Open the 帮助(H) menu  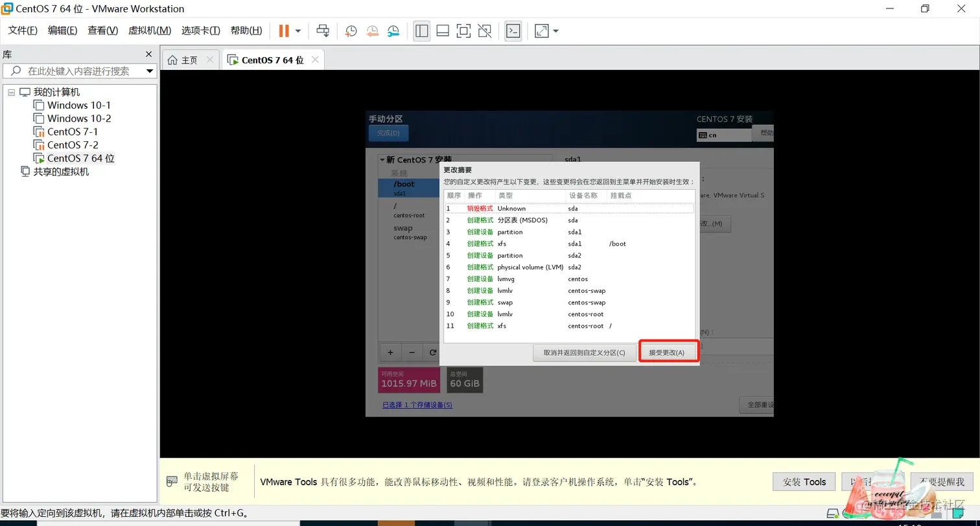tap(246, 30)
